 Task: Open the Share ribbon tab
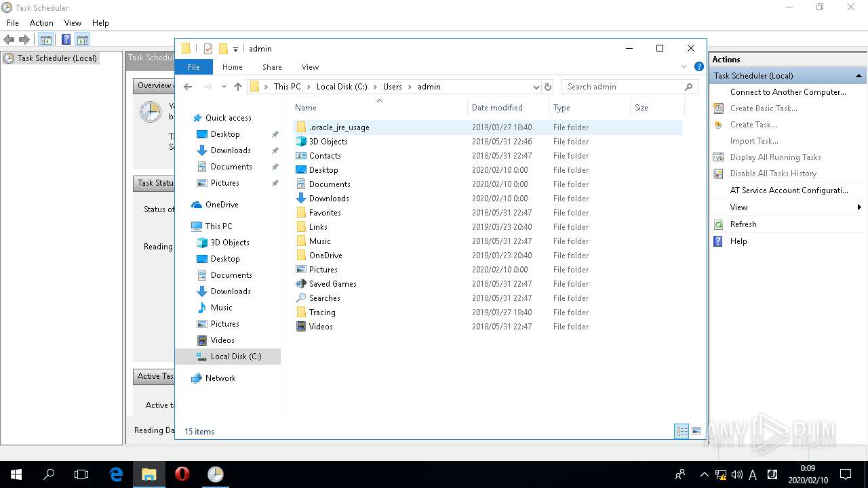(272, 67)
